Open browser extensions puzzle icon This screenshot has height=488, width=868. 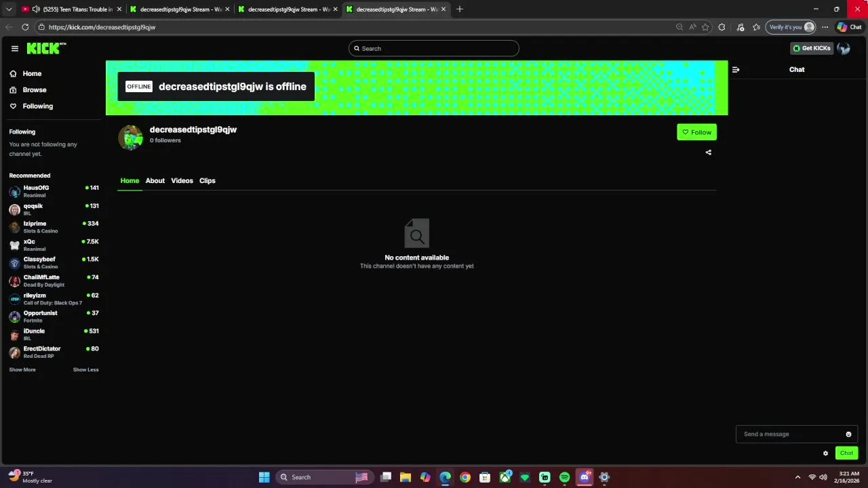coord(722,27)
